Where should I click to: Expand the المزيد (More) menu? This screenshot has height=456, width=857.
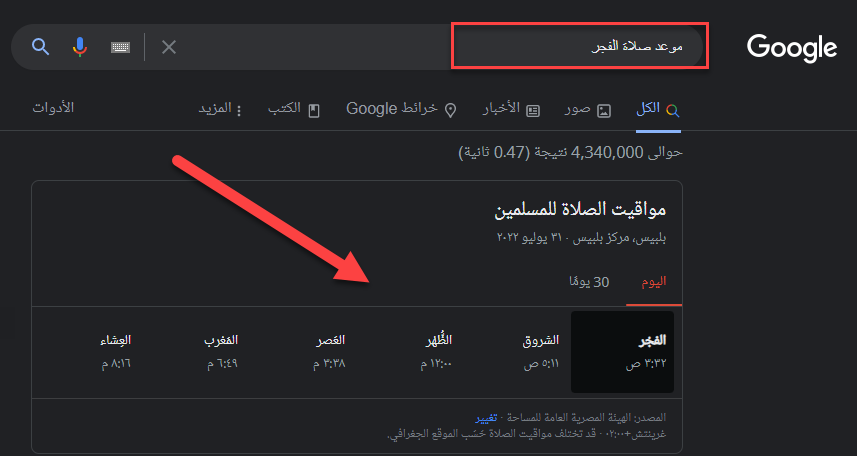point(220,109)
